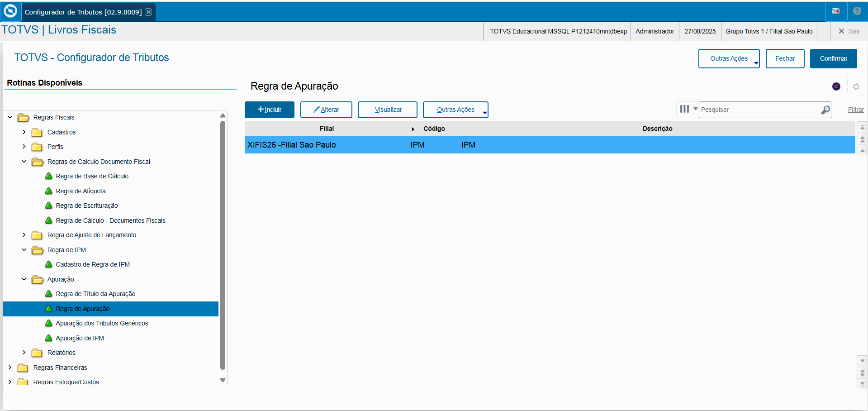Open Outras Ações dropdown in the grid toolbar
Viewport: 868px width, 411px height.
pyautogui.click(x=455, y=110)
